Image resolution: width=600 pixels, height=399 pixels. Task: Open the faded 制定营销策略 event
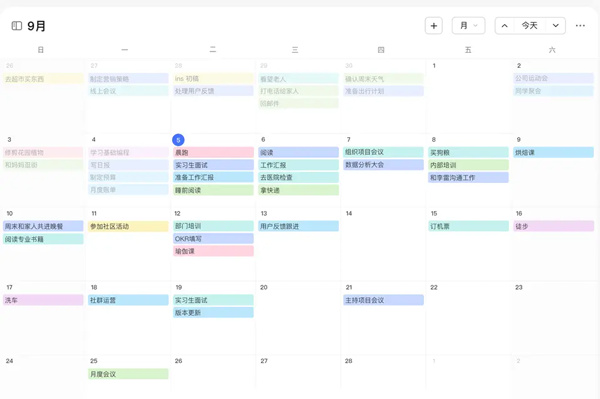point(128,79)
